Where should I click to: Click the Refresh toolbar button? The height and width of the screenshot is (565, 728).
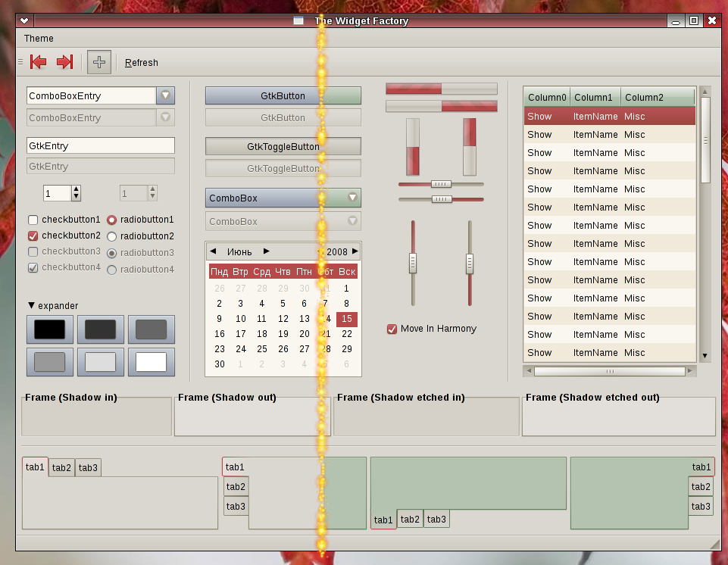pyautogui.click(x=141, y=62)
